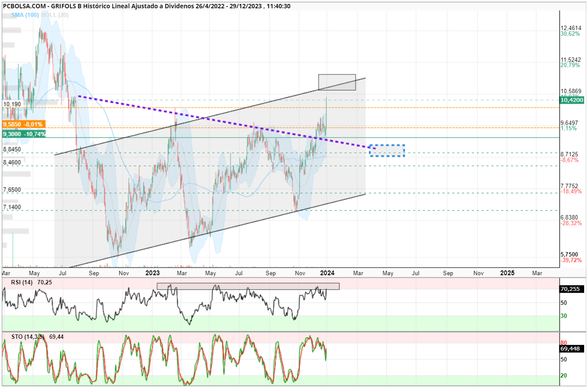Select the 10,190 price level label
Viewport: 588px width, 388px height.
[x=12, y=105]
